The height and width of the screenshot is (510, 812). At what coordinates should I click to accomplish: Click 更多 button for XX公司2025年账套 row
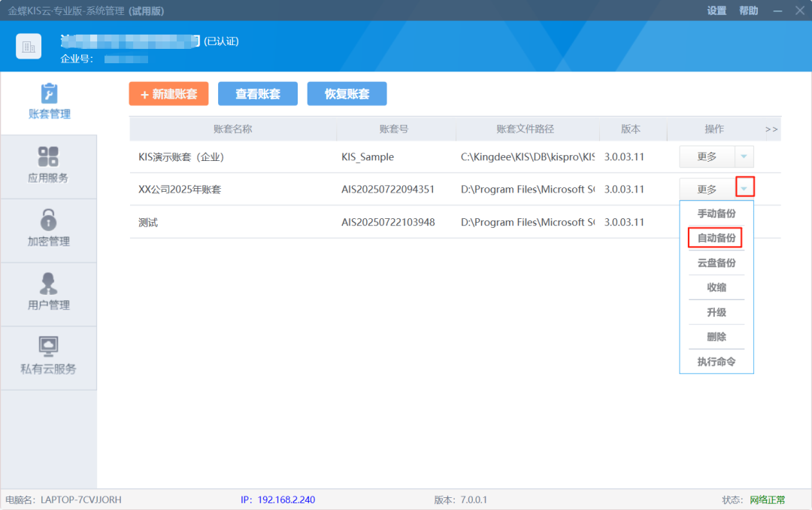point(707,189)
